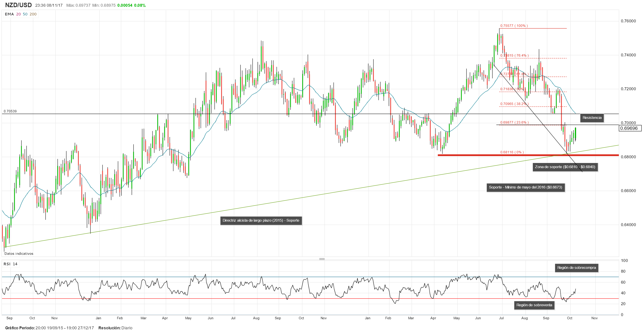Click the Mín: 0.68975 value

[x=104, y=5]
